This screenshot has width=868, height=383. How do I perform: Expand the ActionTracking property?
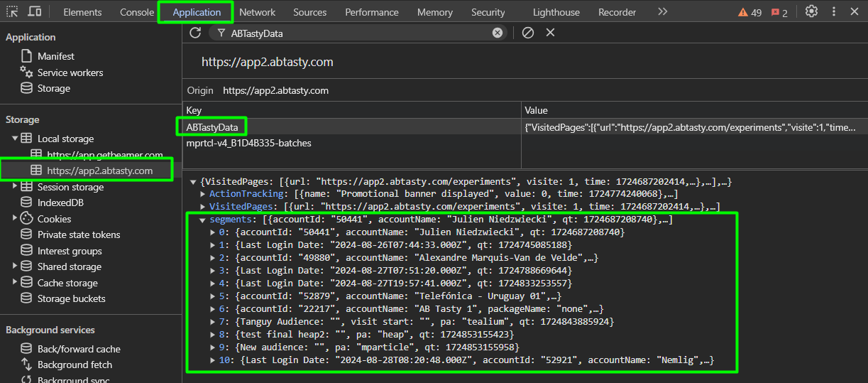pyautogui.click(x=203, y=193)
